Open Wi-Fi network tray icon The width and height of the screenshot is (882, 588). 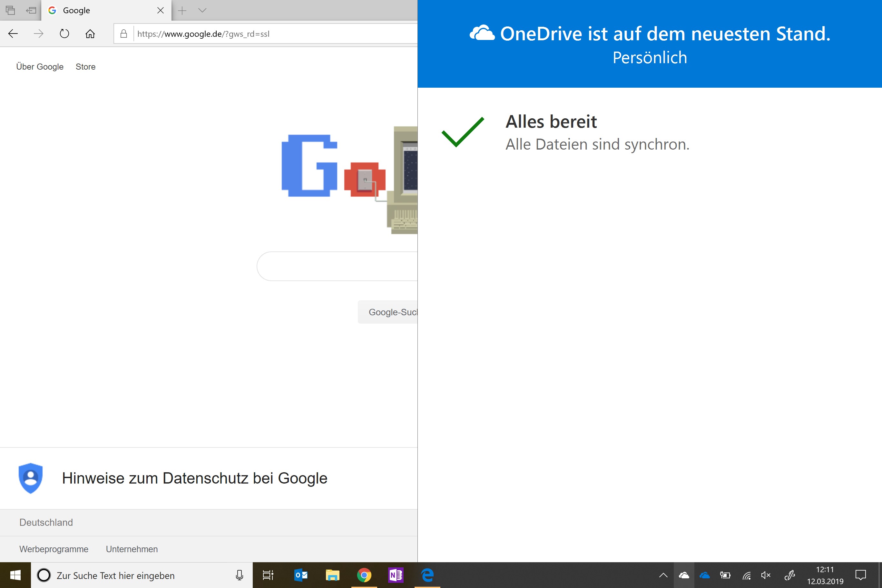pyautogui.click(x=747, y=575)
